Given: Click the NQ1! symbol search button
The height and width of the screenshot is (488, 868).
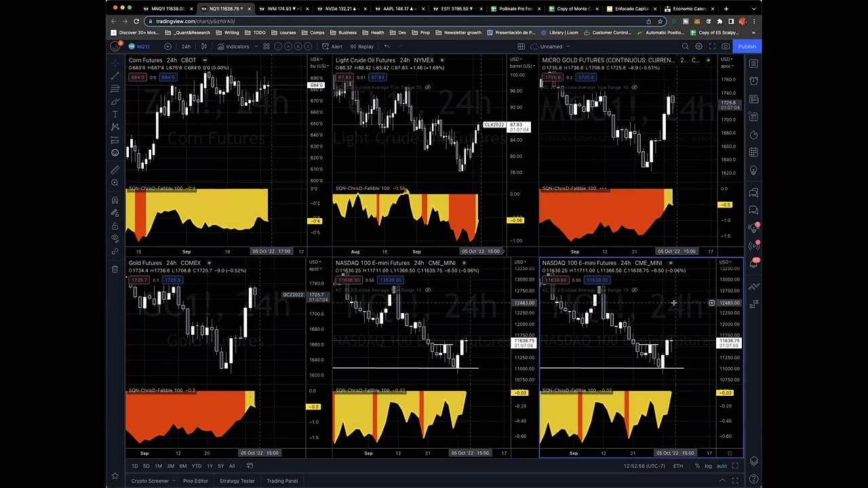Looking at the screenshot, I should pos(140,47).
